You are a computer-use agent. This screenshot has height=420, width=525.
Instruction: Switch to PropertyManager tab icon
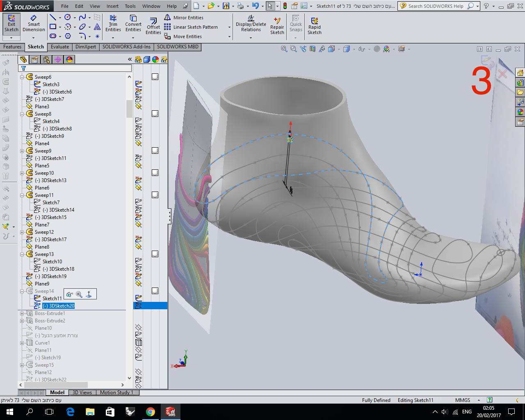(35, 59)
